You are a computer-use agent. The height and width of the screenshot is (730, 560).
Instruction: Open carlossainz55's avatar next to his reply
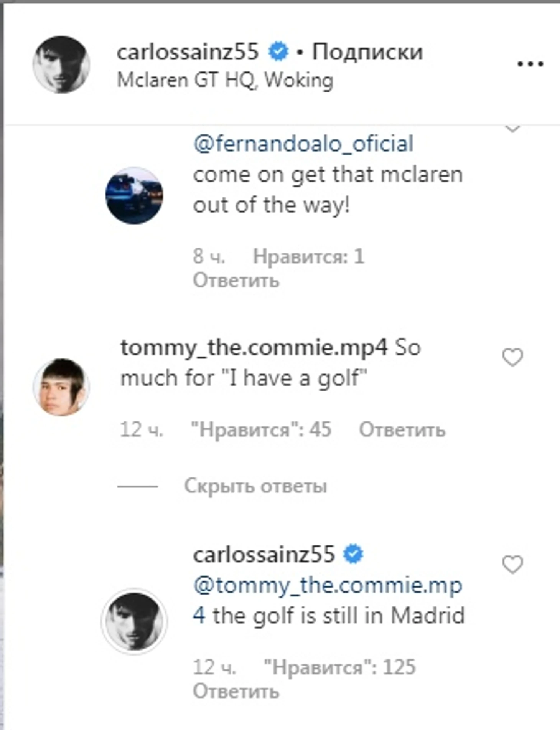pos(134,621)
